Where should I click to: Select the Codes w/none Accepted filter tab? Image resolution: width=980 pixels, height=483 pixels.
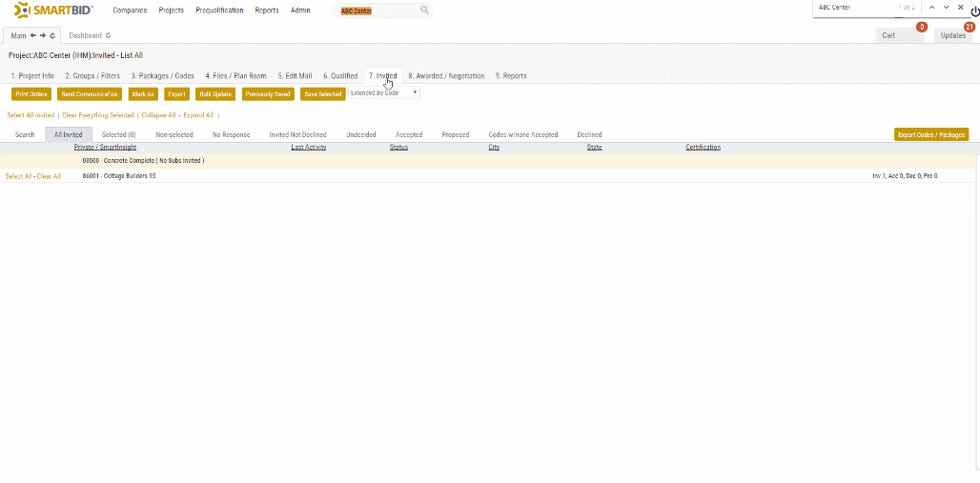[x=523, y=134]
